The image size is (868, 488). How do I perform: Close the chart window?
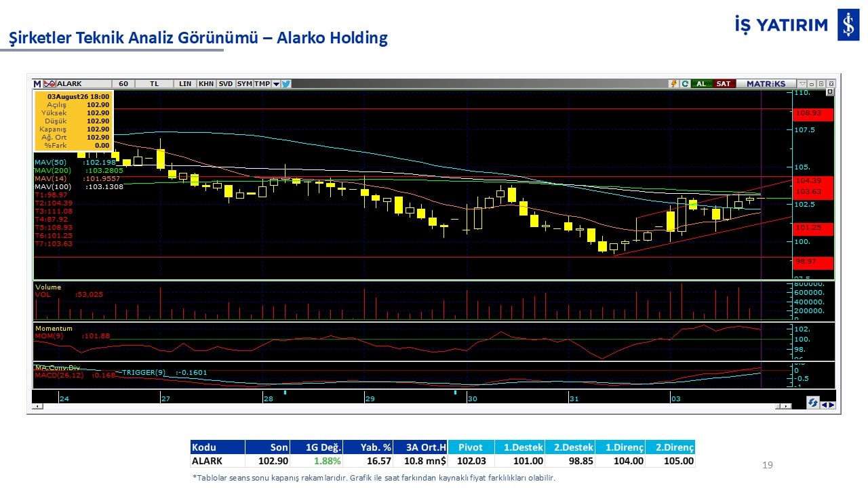coord(831,84)
